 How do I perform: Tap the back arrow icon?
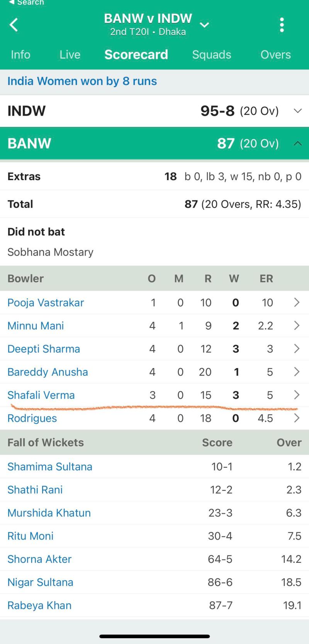tap(14, 25)
